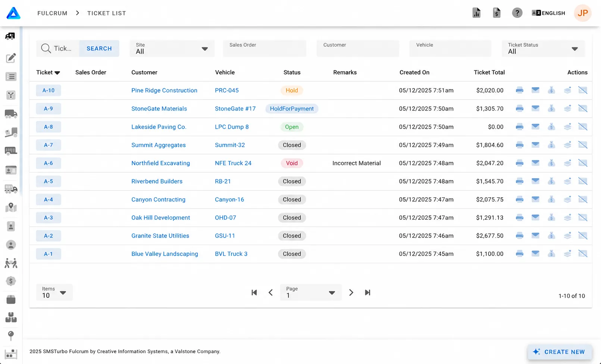Click the Fulcrum triangle logo
The height and width of the screenshot is (364, 601).
click(x=13, y=13)
